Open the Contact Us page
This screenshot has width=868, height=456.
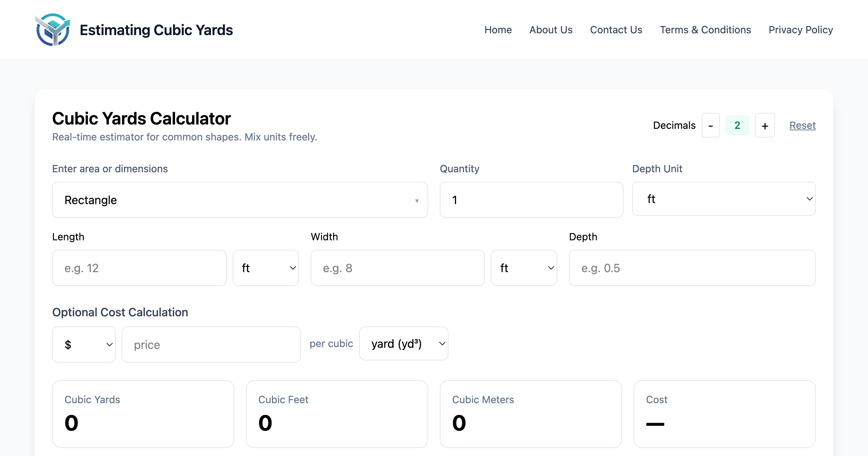pos(616,30)
